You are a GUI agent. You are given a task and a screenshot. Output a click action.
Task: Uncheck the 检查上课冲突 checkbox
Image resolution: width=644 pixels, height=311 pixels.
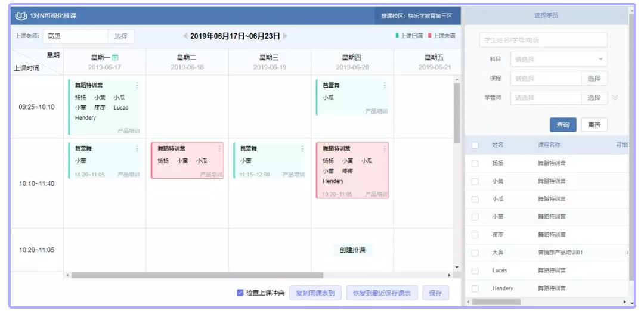point(240,293)
